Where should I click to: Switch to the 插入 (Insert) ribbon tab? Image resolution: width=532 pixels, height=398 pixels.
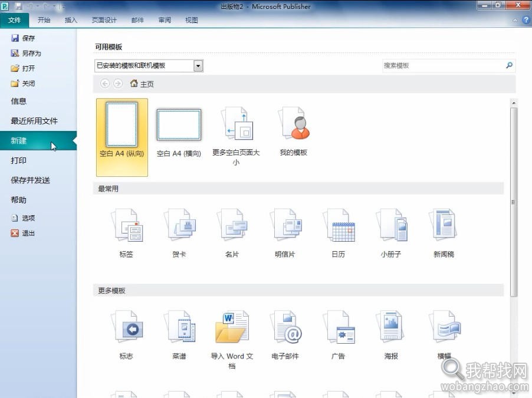pos(71,20)
